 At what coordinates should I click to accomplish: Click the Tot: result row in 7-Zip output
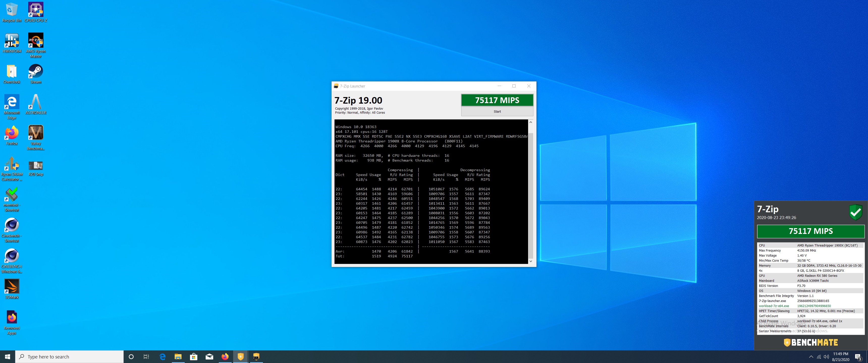tap(374, 256)
